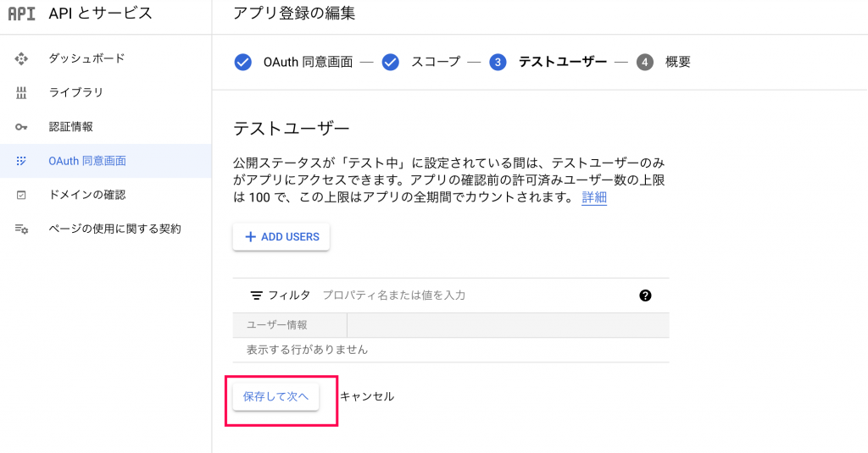Click the credentials key icon

point(21,127)
